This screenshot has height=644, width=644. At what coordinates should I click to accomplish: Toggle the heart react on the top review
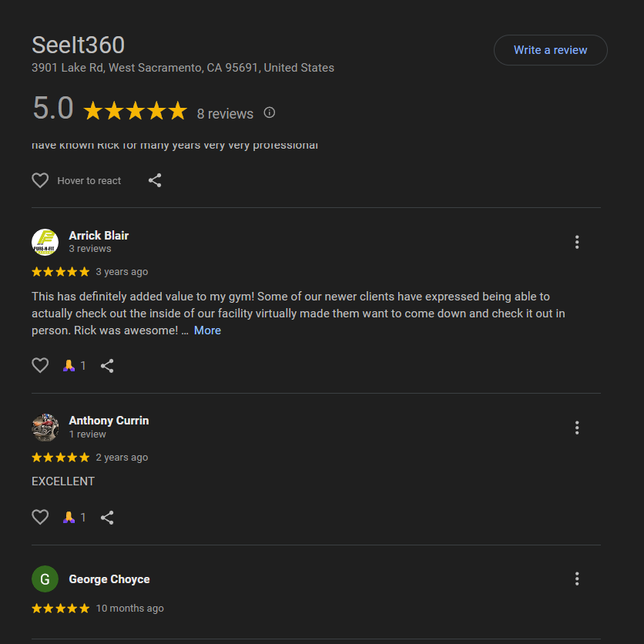click(x=40, y=180)
